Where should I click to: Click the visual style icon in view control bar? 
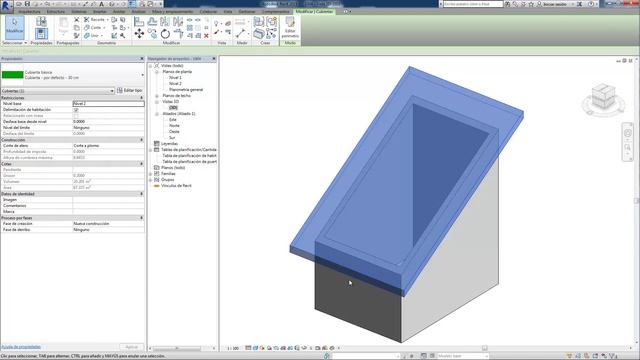pyautogui.click(x=255, y=348)
